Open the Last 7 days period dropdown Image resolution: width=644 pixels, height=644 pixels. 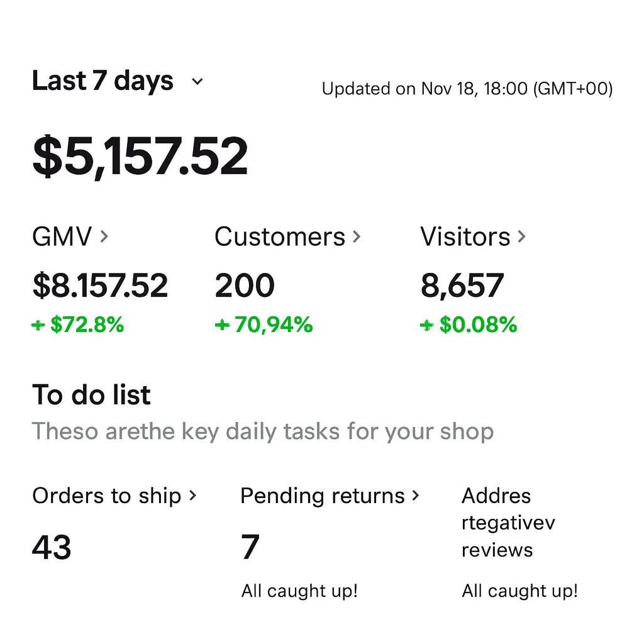[103, 81]
